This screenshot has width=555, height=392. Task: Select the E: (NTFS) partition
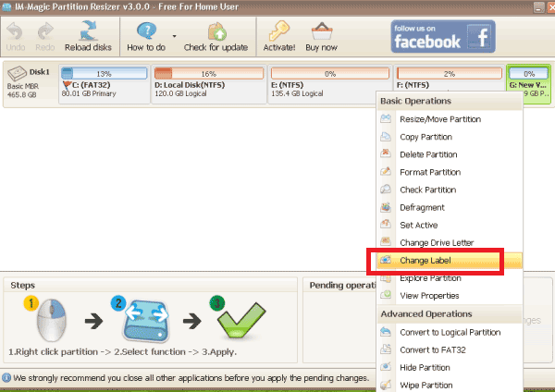click(x=330, y=84)
